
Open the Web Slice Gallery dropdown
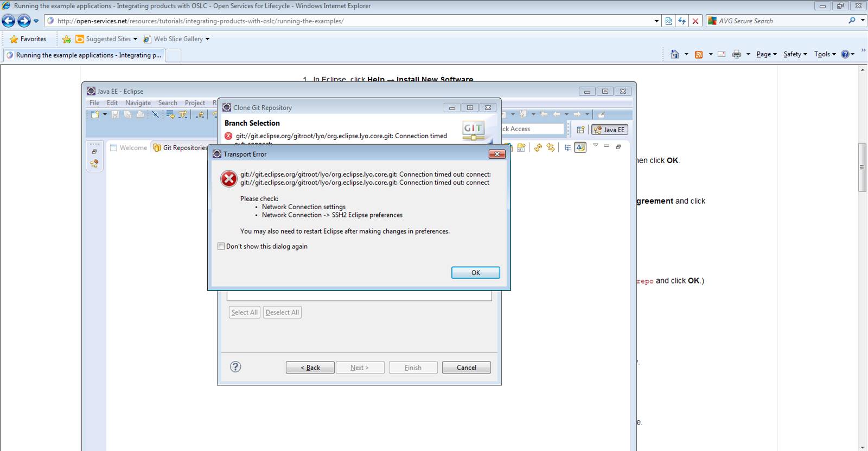(x=176, y=39)
